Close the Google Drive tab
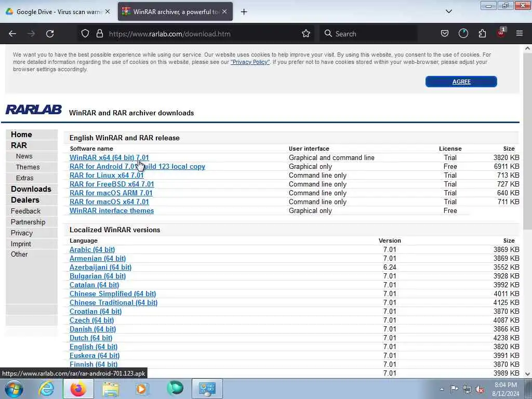This screenshot has width=532, height=399. pyautogui.click(x=107, y=11)
